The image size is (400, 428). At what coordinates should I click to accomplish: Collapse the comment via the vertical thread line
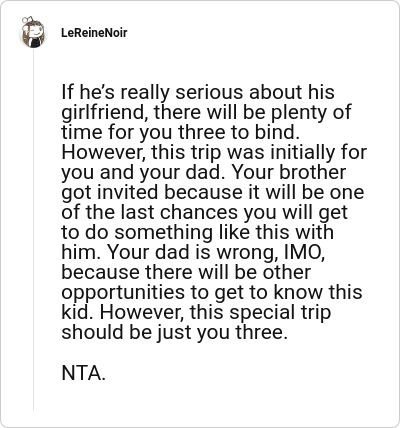pyautogui.click(x=33, y=230)
